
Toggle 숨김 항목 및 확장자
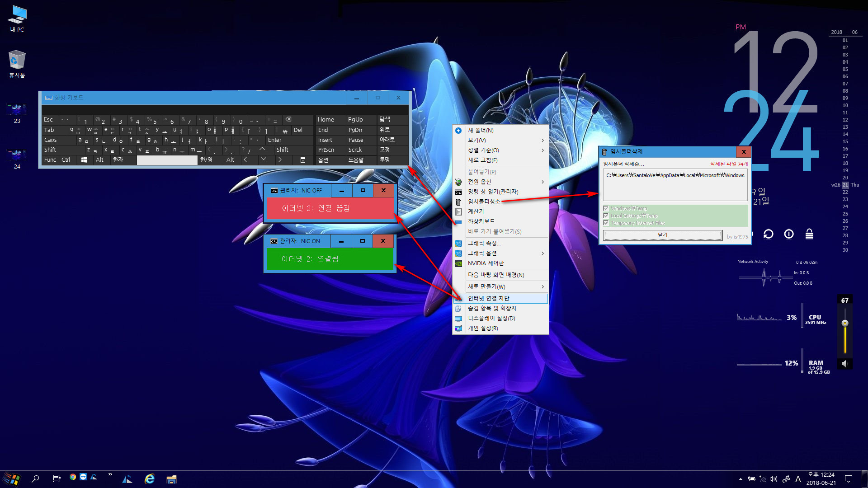[500, 309]
